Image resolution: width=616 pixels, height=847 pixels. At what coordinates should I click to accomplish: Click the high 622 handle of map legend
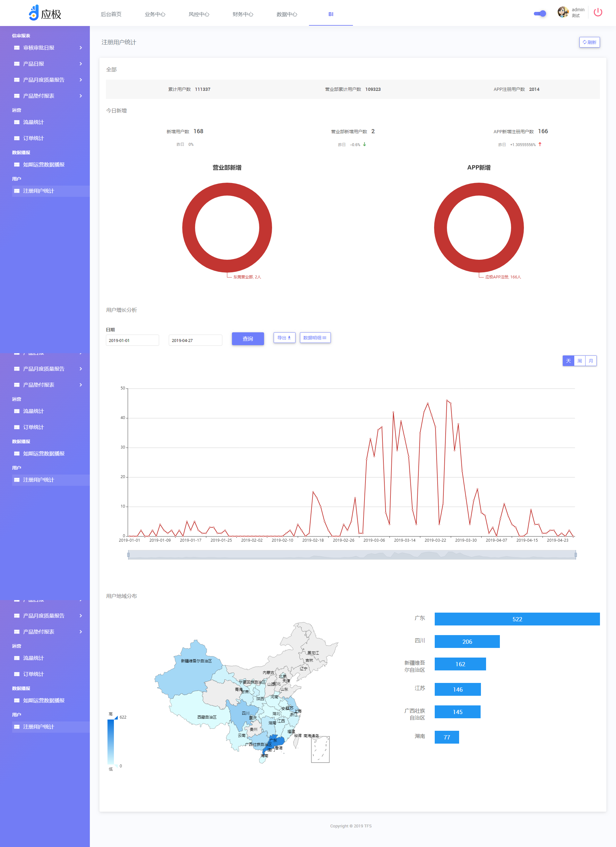[x=116, y=717]
